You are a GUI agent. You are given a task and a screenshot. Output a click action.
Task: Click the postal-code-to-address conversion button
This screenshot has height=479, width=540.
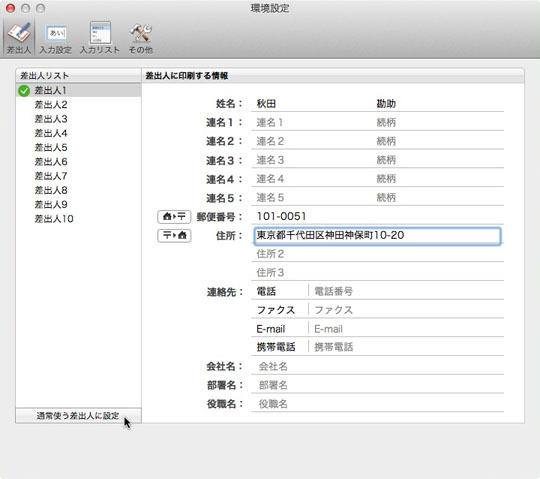point(174,236)
